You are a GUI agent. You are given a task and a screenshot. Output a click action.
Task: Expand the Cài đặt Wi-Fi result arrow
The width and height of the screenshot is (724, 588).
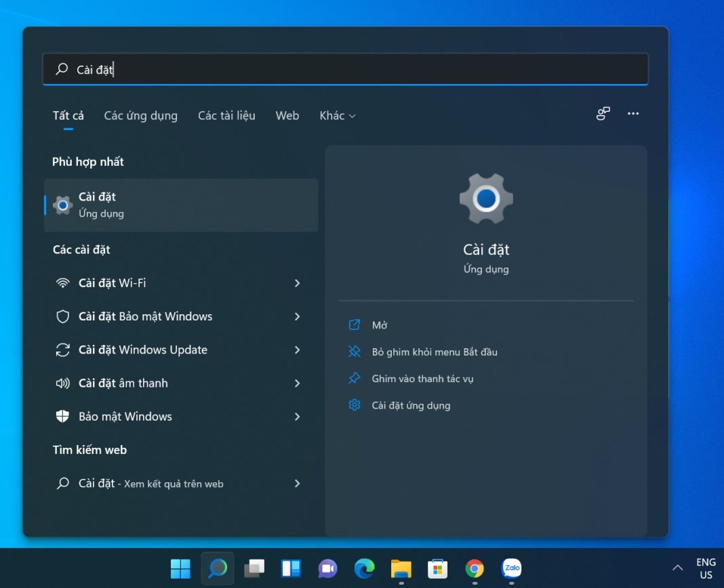coord(297,283)
